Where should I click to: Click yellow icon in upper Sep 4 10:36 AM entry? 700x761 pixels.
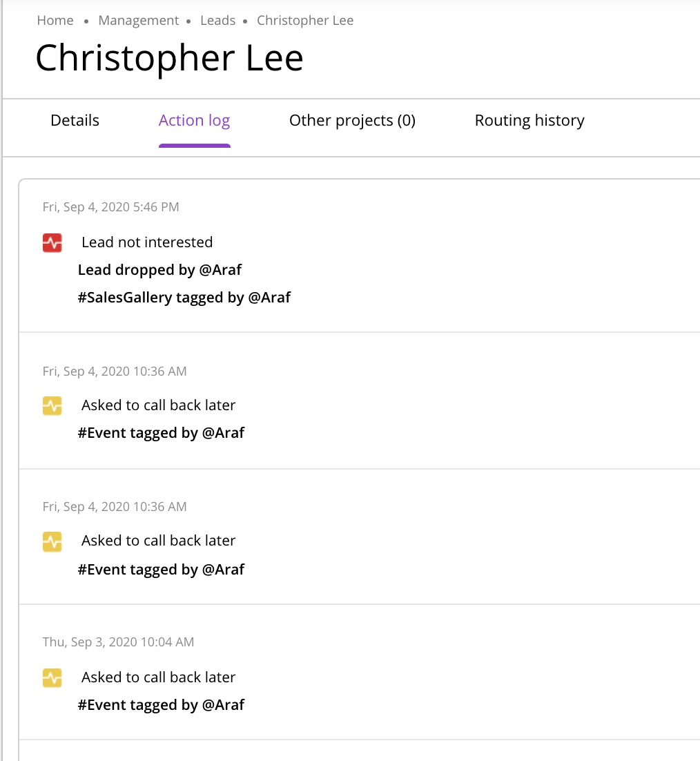pos(52,405)
